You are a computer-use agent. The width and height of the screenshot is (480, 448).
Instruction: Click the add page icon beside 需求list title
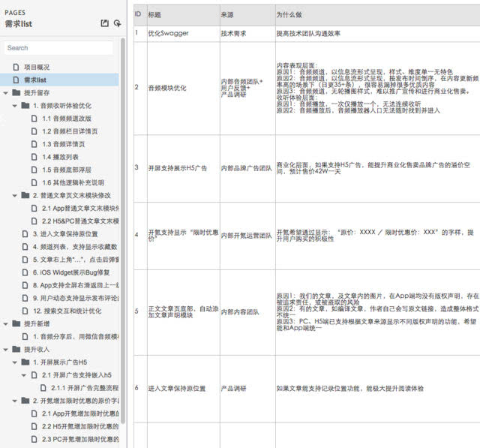(117, 23)
